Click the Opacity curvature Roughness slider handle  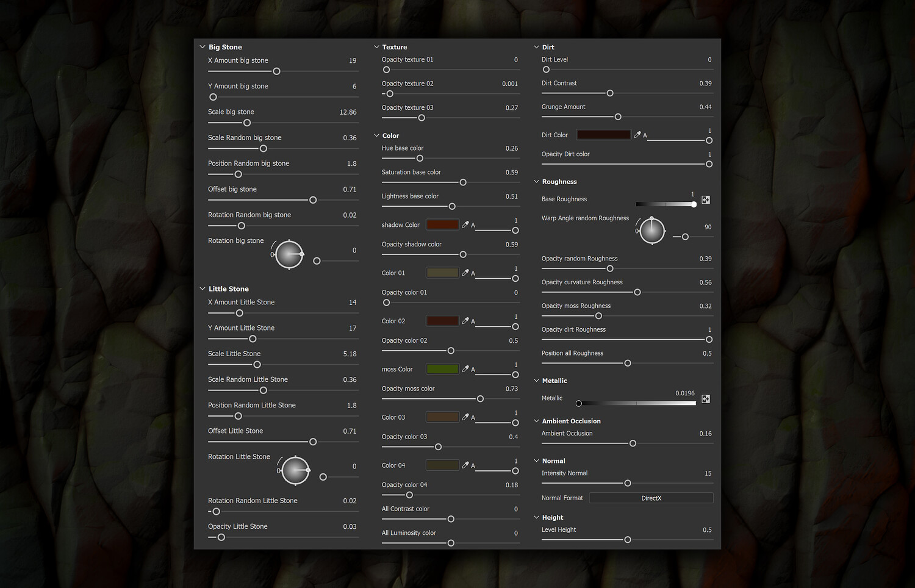point(637,292)
